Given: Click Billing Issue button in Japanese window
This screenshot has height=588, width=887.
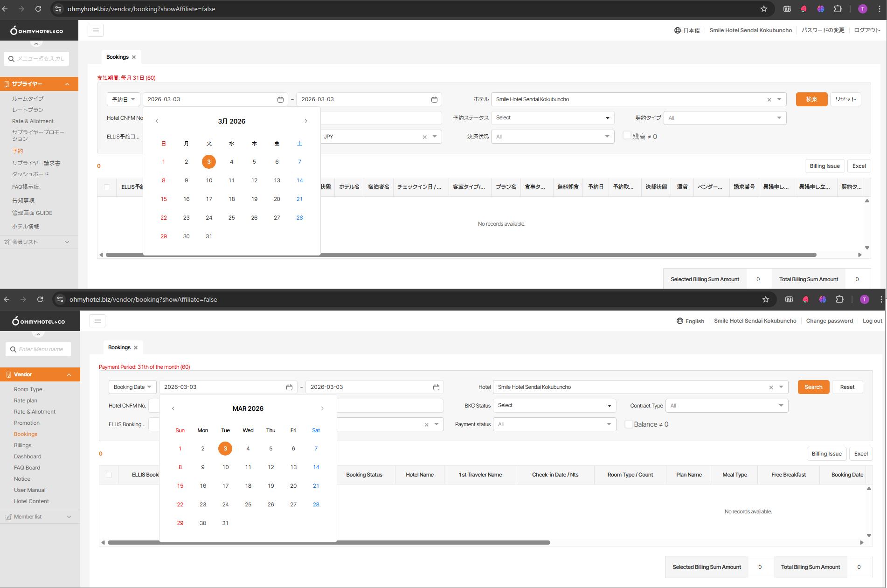Looking at the screenshot, I should [x=825, y=166].
